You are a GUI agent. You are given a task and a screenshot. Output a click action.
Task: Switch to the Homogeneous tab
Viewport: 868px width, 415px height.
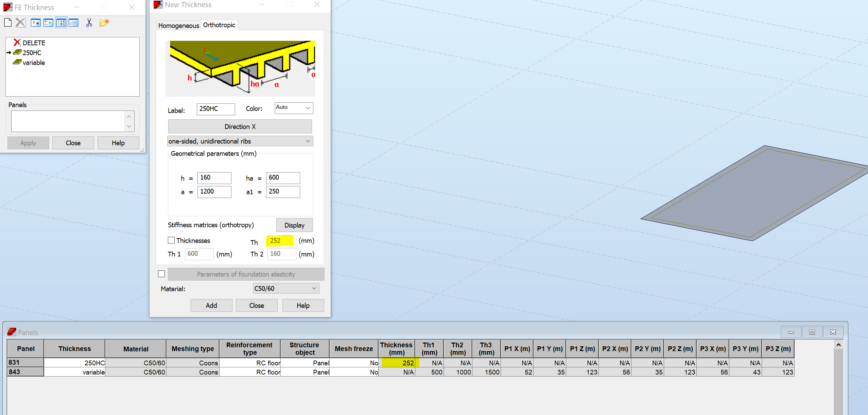[x=178, y=25]
